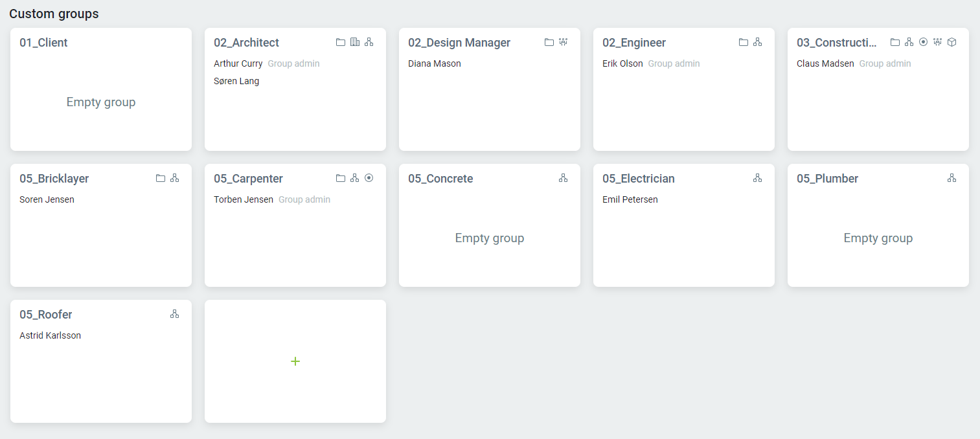
Task: Click the hierarchy icon on 05_Electrician card
Action: tap(757, 178)
